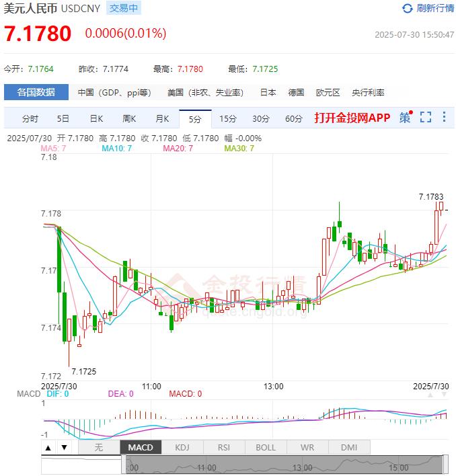This screenshot has height=476, width=456.
Task: Select the 各国数据 tab
Action: pyautogui.click(x=36, y=92)
